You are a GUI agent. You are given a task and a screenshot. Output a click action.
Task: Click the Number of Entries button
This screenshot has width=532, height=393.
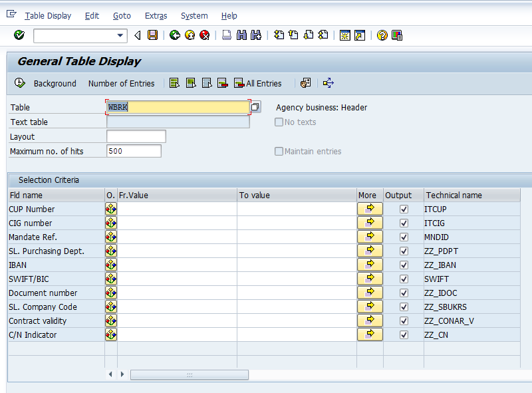coord(122,83)
